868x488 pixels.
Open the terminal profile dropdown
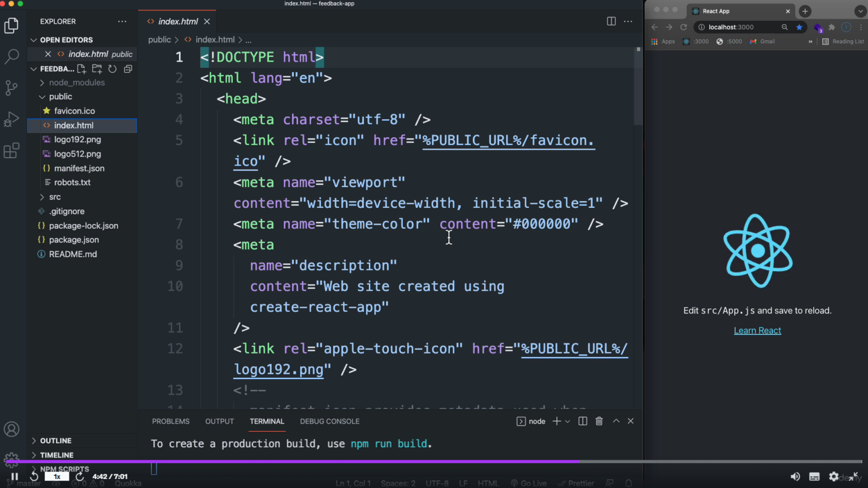point(567,421)
